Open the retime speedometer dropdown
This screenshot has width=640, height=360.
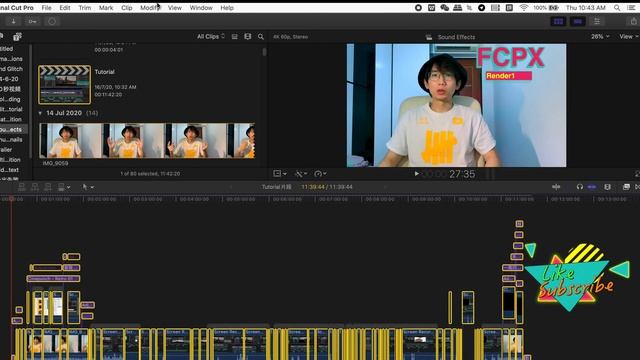tap(320, 173)
